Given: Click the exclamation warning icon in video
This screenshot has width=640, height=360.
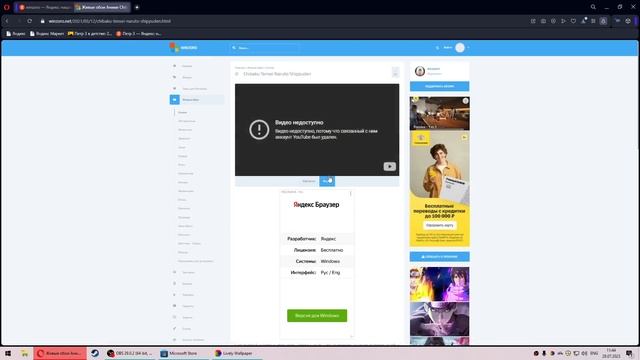Looking at the screenshot, I should coord(259,130).
